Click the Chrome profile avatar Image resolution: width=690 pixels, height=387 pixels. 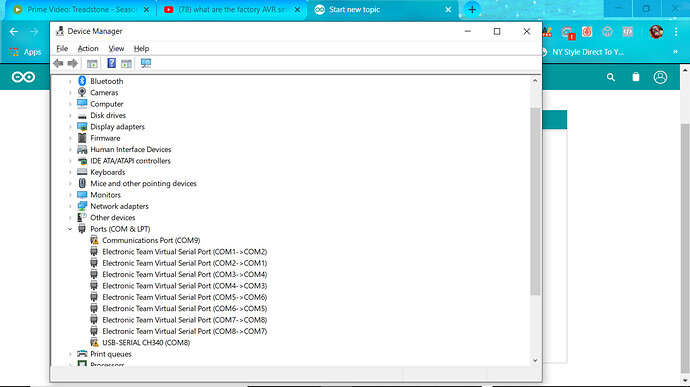tap(656, 32)
